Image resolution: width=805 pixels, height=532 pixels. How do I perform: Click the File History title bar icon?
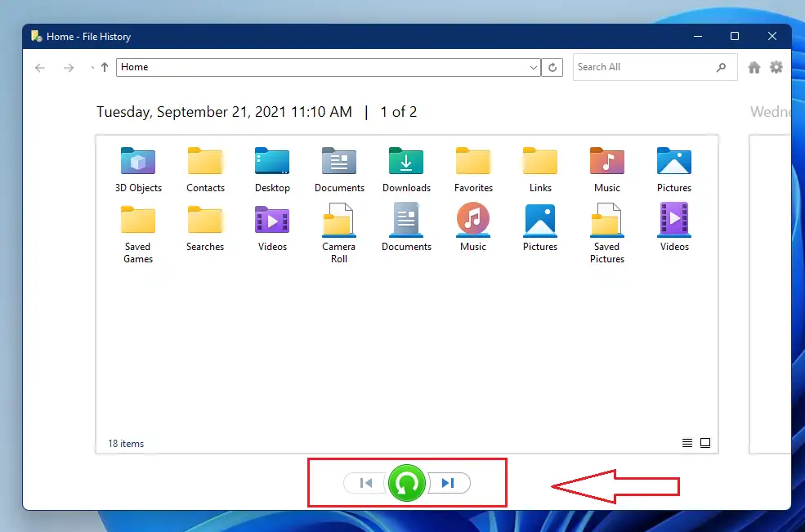point(37,37)
